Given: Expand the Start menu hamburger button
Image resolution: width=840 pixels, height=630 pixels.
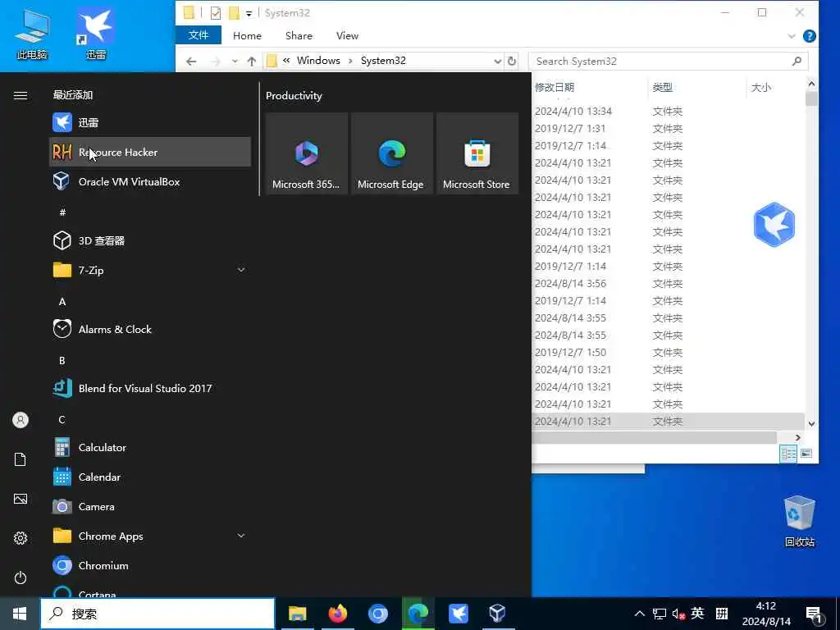Looking at the screenshot, I should tap(21, 95).
